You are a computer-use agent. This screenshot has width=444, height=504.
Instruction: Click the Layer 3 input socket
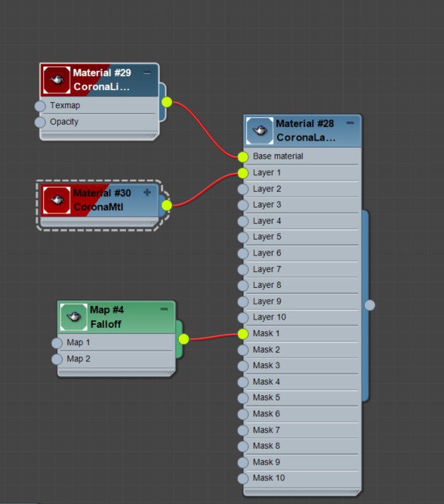click(x=243, y=205)
